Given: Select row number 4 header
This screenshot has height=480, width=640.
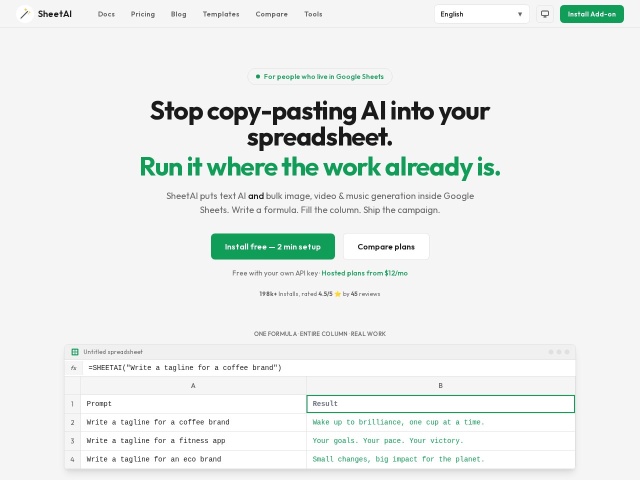Looking at the screenshot, I should click(73, 459).
